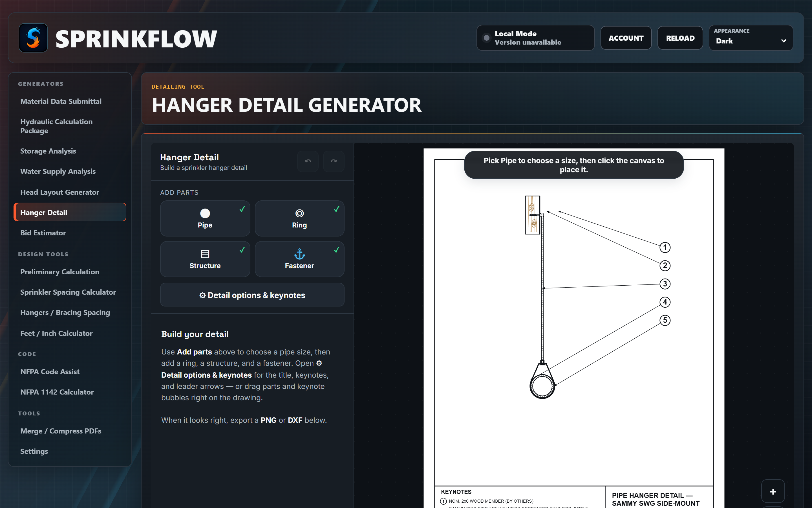Select keynote bubble 1 on drawing
Screen dimensions: 812x508
[x=665, y=248]
